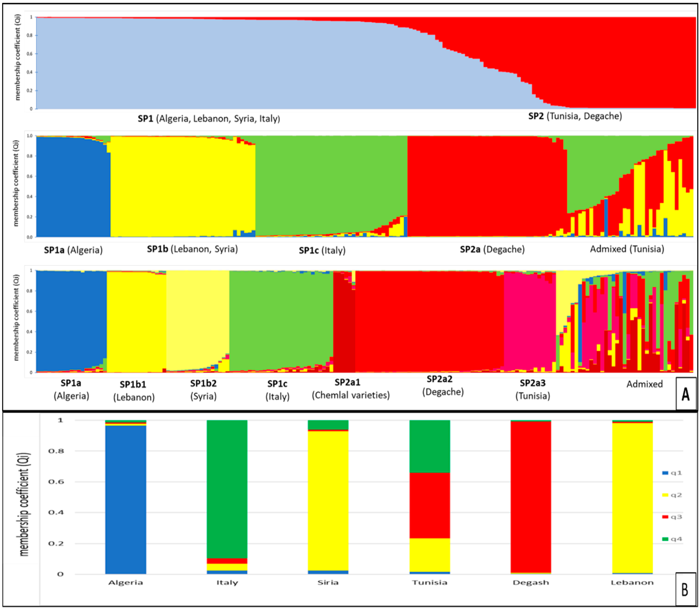Click the SP1 (Algeria, Lebanon, Syria, Italy) label

click(209, 119)
